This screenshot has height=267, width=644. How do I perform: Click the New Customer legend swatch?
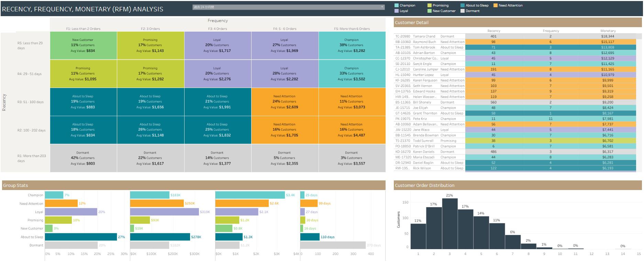click(430, 11)
